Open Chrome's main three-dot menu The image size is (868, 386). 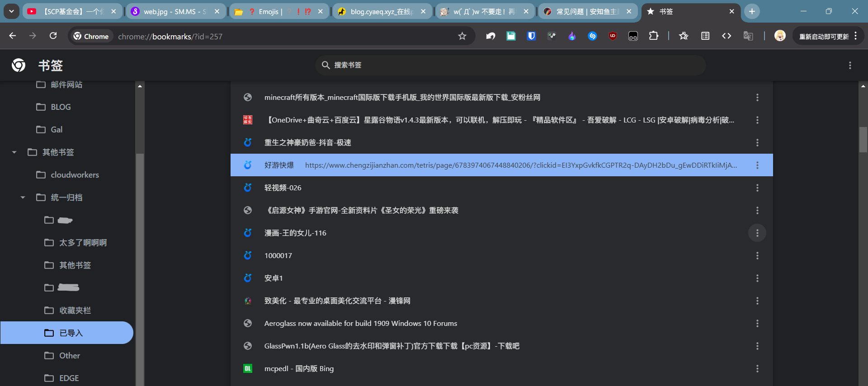(x=856, y=36)
